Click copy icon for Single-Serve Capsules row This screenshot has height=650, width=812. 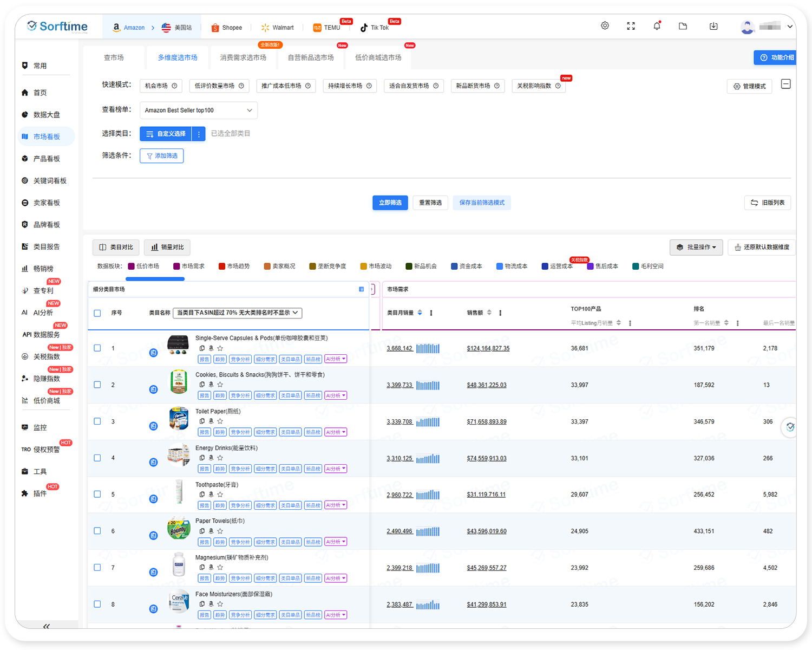[x=202, y=348]
